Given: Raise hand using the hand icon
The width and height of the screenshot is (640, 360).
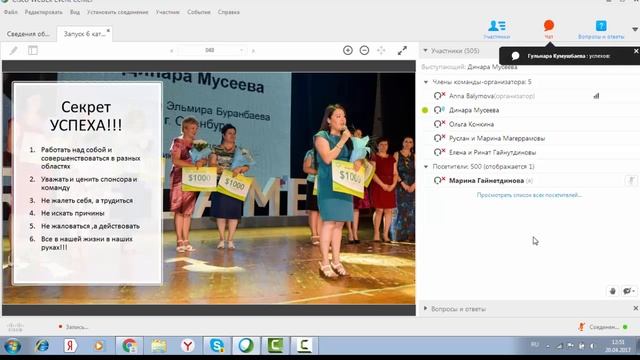Looking at the screenshot, I should (x=612, y=291).
